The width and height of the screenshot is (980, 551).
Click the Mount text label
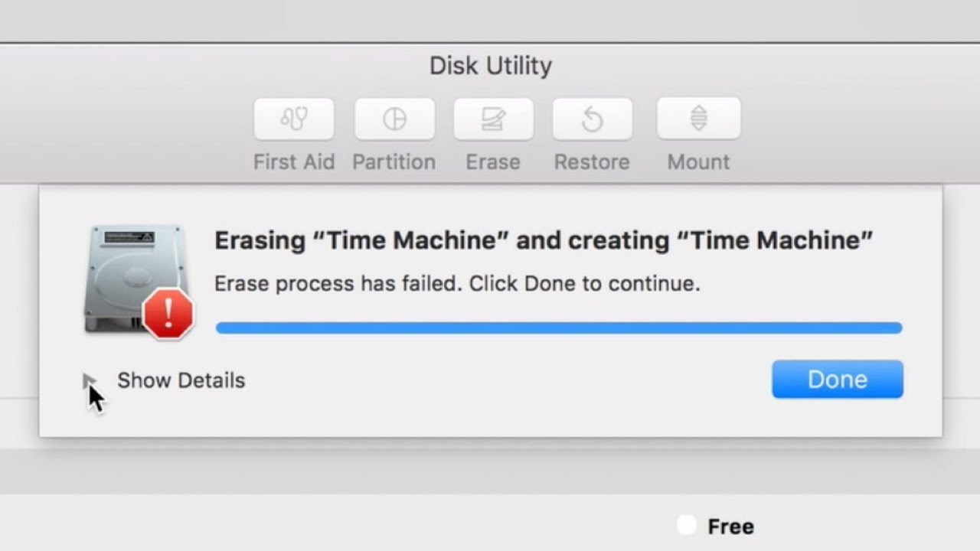pyautogui.click(x=698, y=162)
